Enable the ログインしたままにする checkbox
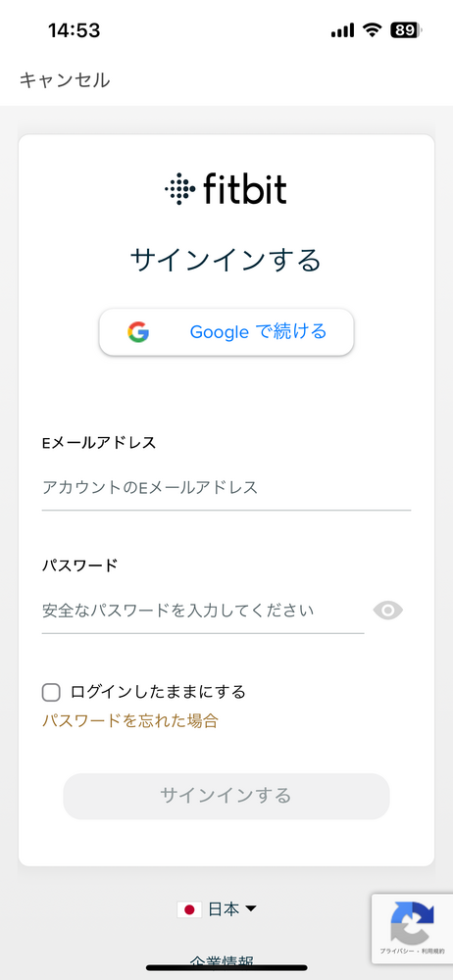 coord(51,693)
